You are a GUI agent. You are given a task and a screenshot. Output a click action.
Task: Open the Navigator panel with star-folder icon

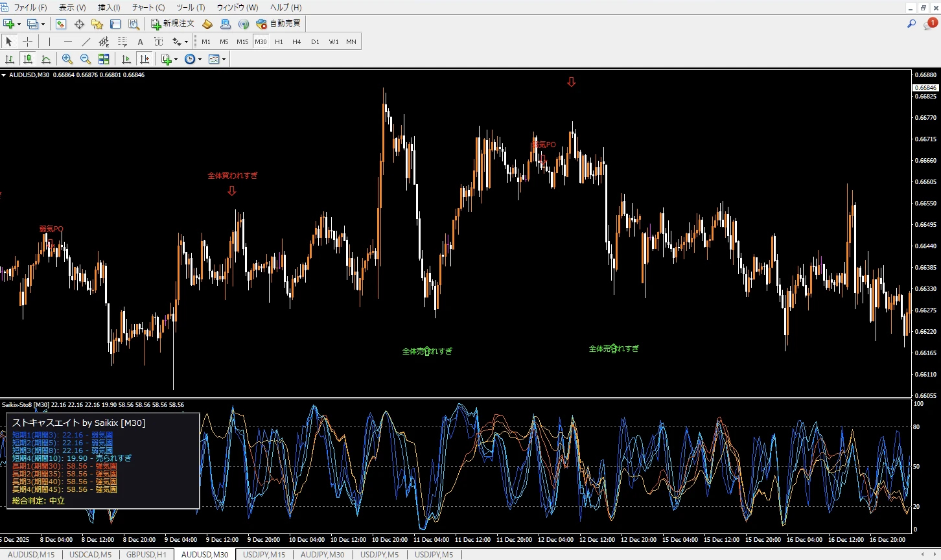coord(97,24)
